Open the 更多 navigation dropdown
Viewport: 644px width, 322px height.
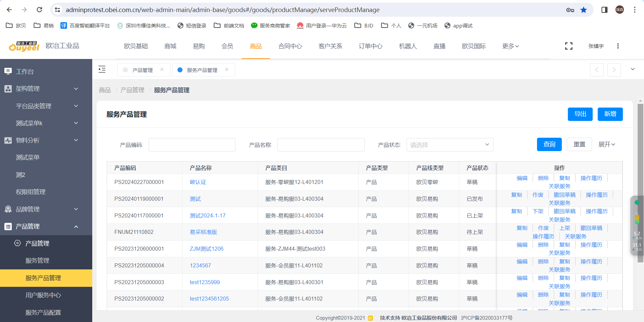(x=511, y=46)
